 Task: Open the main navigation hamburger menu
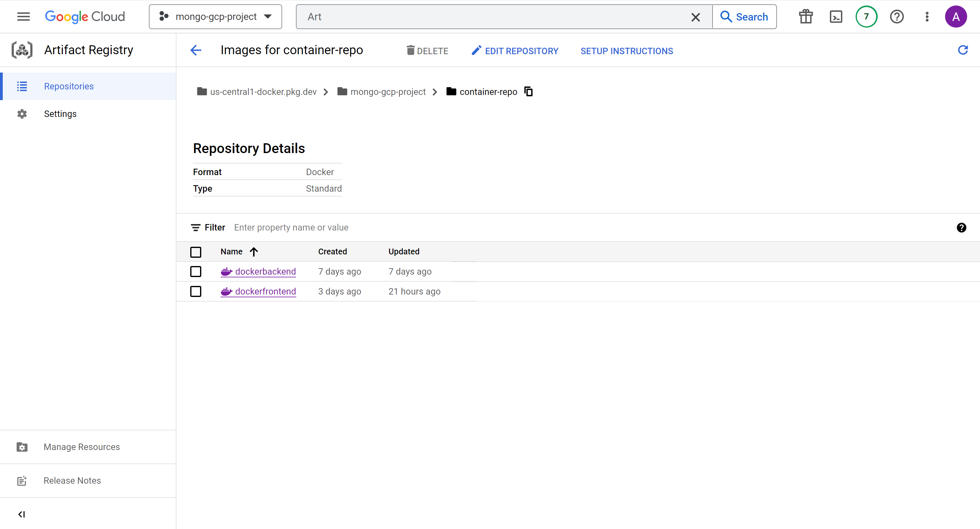[23, 17]
